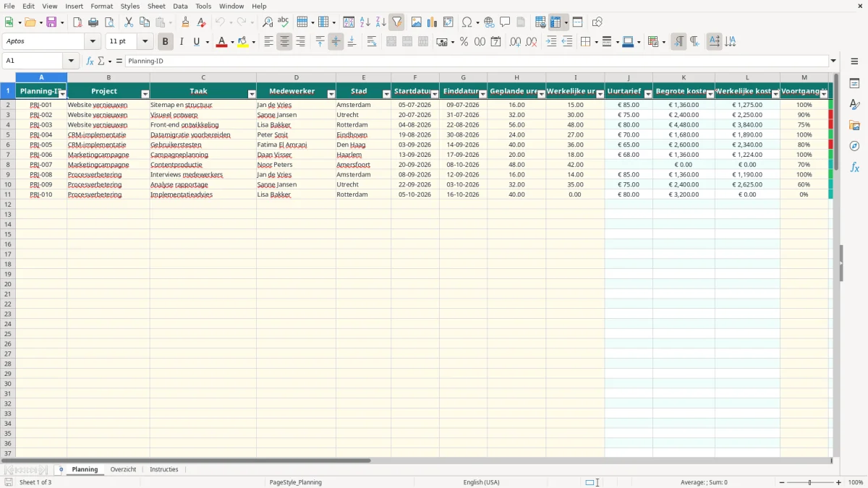
Task: Open the Draw Functions shapes icon
Action: (597, 22)
